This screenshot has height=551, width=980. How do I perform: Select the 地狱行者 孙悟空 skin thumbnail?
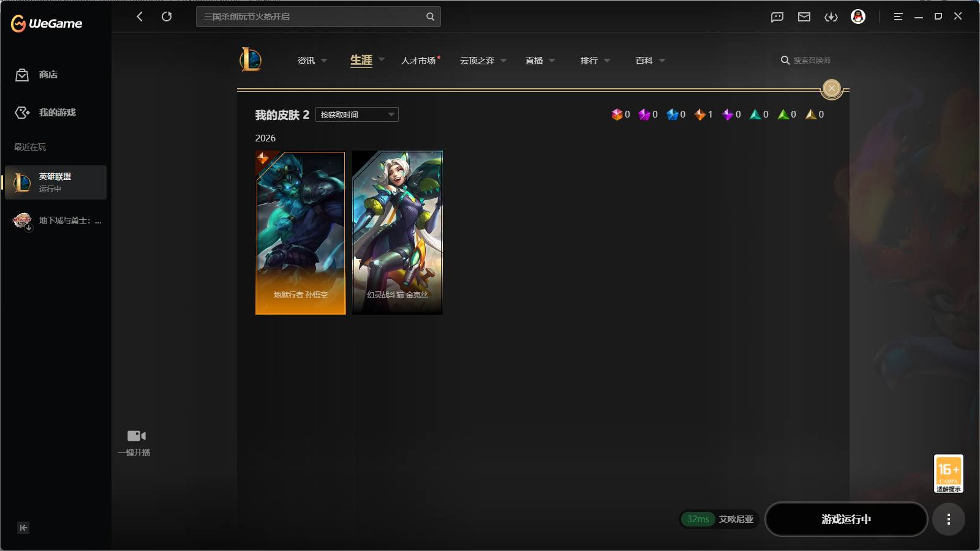pos(301,233)
